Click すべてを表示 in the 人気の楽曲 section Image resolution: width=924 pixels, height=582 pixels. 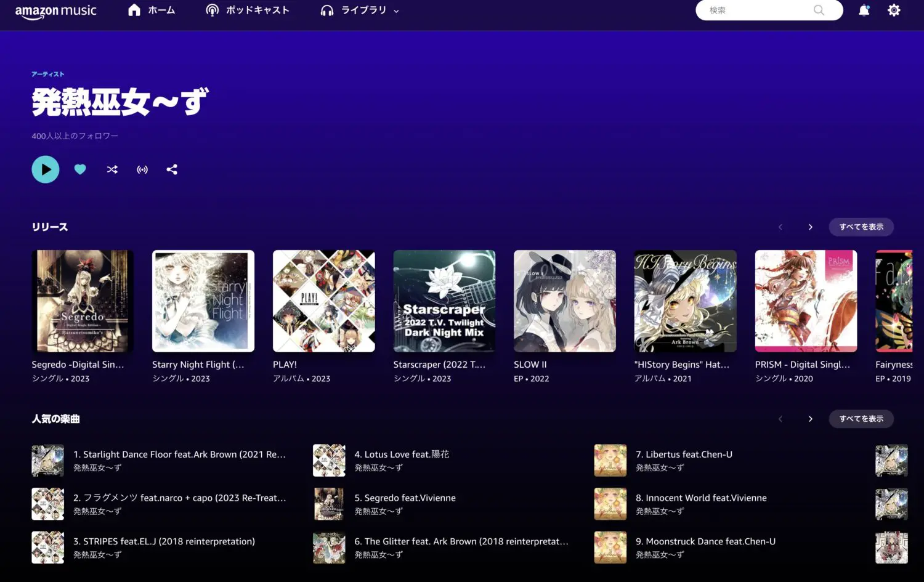861,419
